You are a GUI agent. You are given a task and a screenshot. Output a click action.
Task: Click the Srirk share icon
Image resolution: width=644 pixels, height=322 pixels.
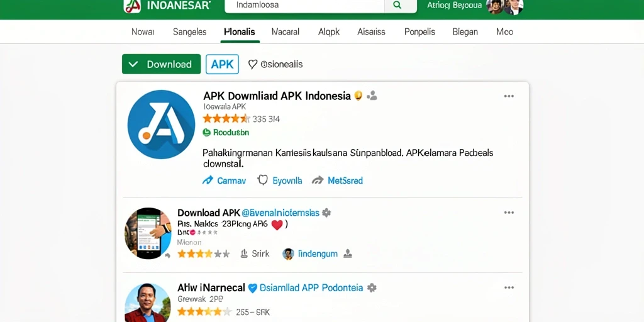(x=244, y=253)
